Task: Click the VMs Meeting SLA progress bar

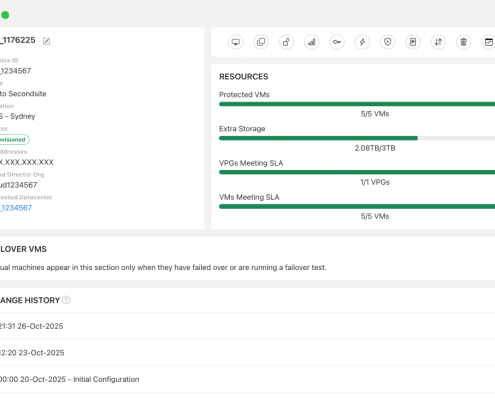Action: coord(357,206)
